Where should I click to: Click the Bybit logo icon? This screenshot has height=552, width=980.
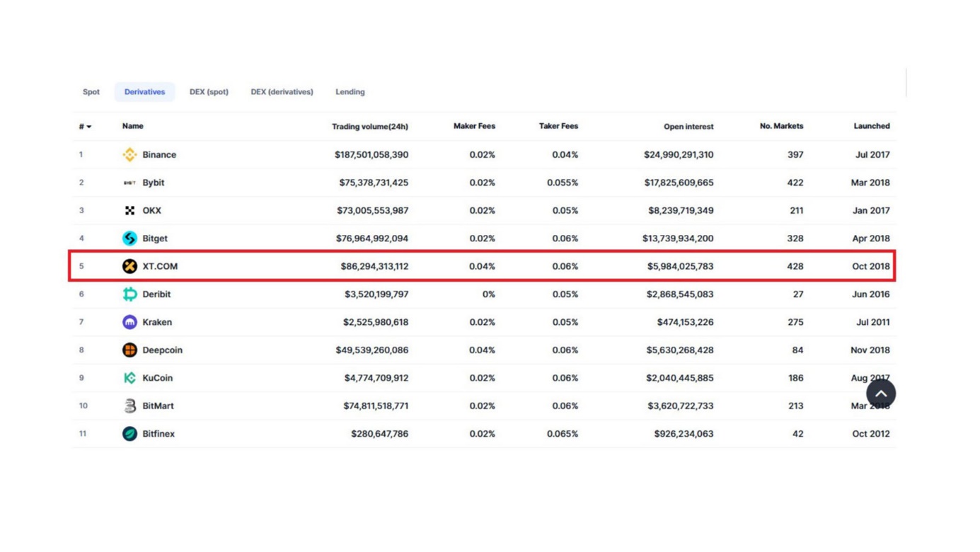(x=129, y=183)
